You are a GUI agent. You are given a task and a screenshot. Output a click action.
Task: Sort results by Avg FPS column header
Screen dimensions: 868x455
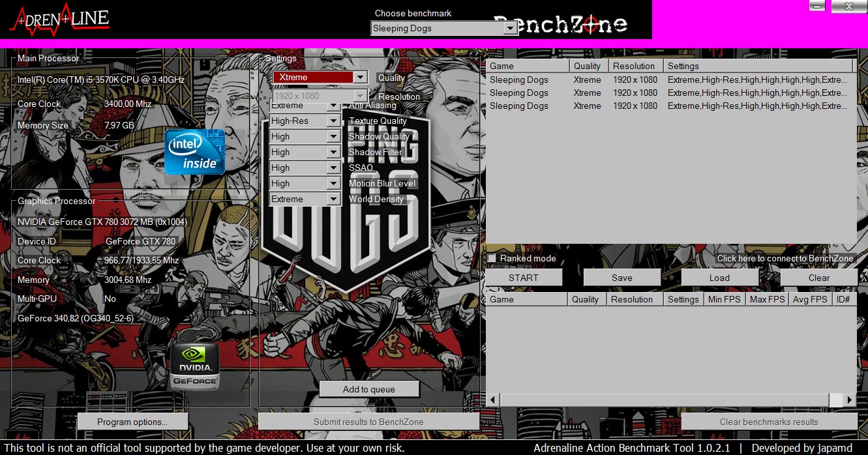[x=809, y=299]
